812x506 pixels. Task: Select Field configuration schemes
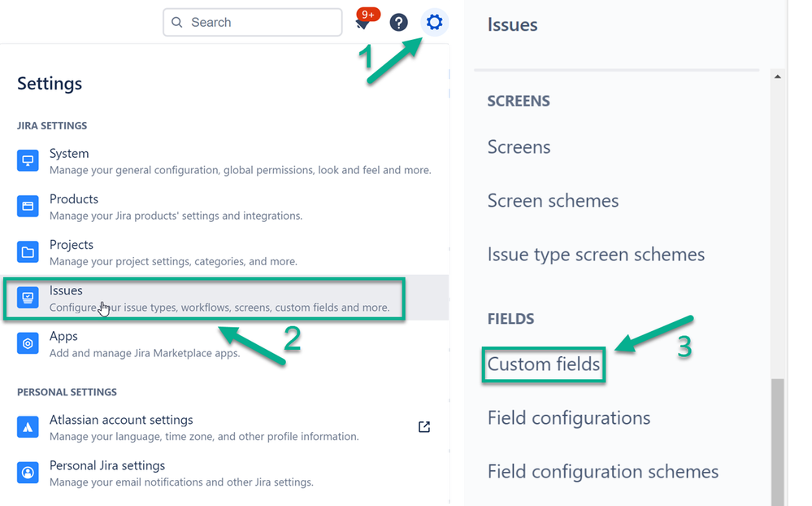coord(602,471)
